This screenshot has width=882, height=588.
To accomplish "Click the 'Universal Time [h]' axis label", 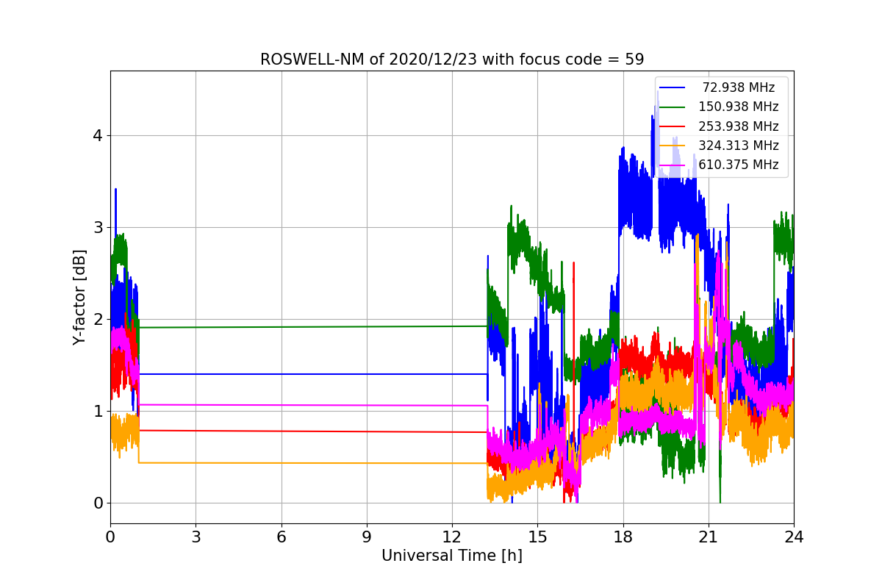I will [452, 556].
